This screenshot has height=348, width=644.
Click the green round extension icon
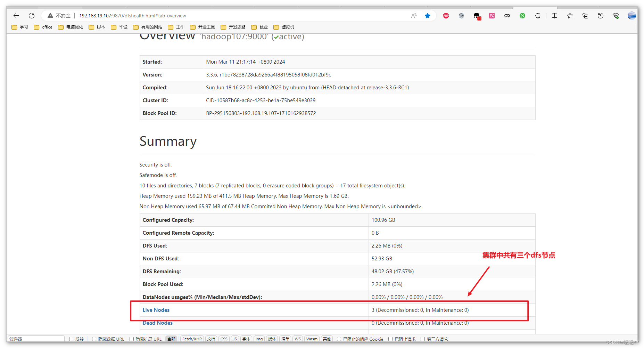click(522, 16)
